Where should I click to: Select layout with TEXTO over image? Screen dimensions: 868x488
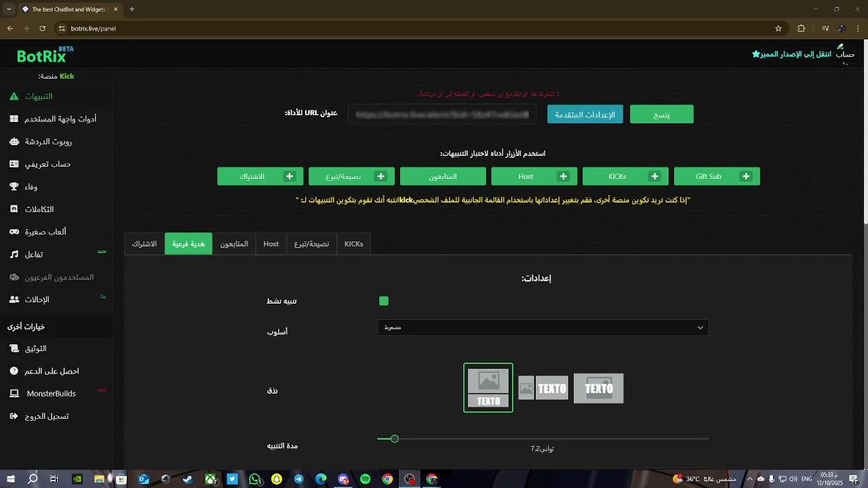599,388
